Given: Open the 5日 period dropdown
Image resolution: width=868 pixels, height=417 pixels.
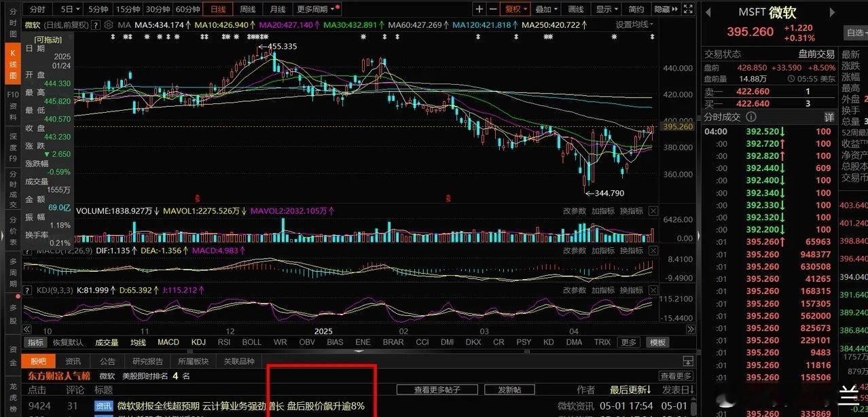Looking at the screenshot, I should (x=69, y=9).
